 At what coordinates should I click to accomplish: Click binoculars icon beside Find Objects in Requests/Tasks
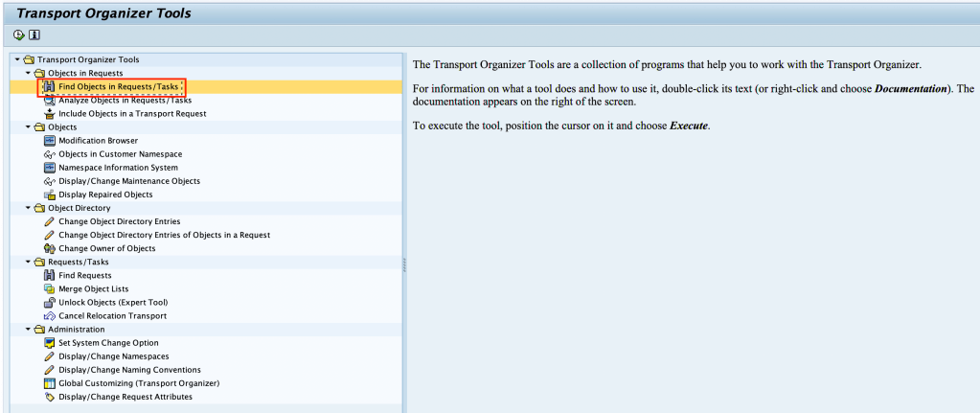coord(50,87)
